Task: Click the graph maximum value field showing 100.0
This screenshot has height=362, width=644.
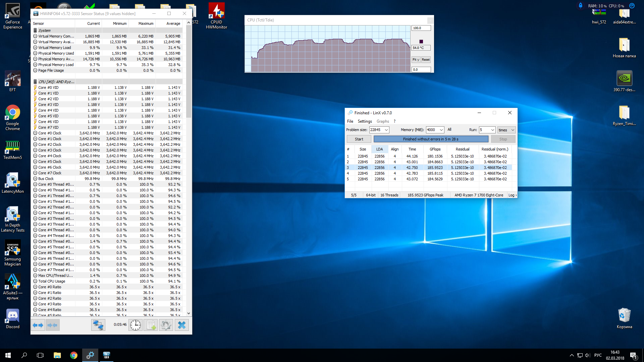Action: pos(421,28)
